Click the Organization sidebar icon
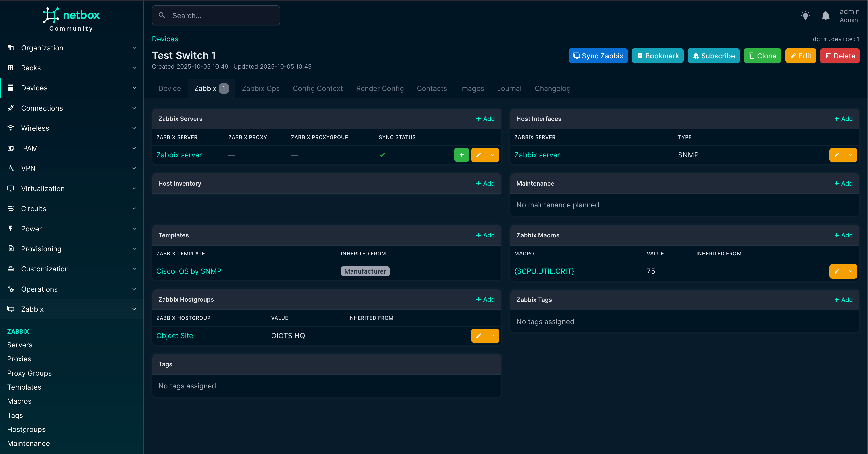868x454 pixels. coord(11,48)
